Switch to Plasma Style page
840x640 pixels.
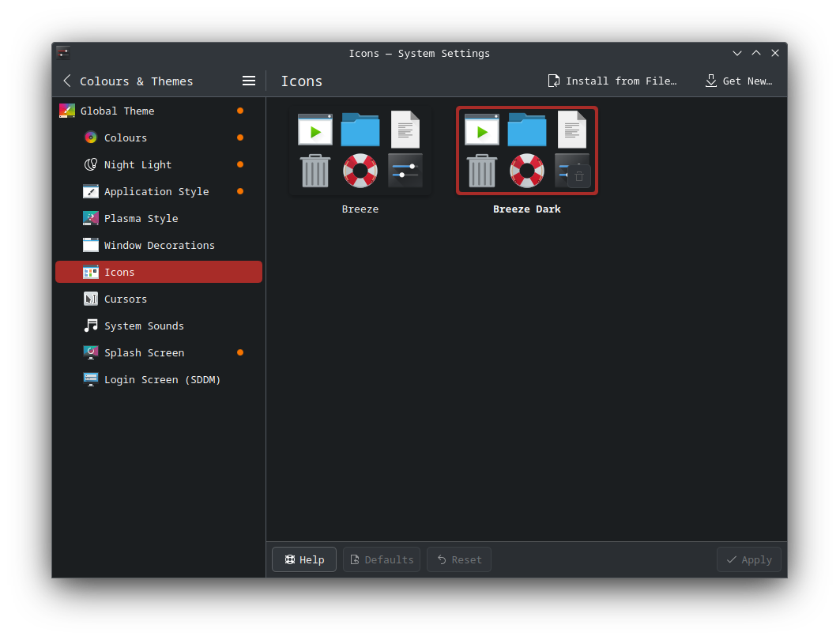click(159, 218)
